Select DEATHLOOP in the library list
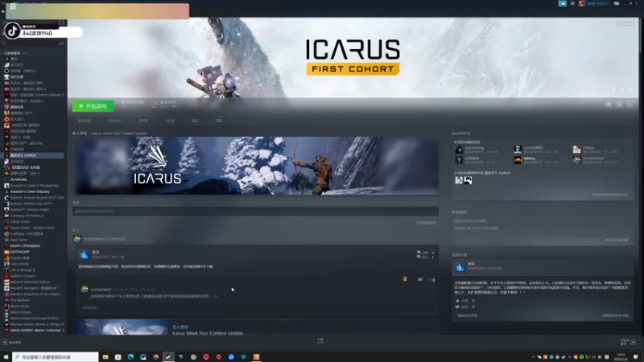Viewport: 644px width, 362px height. (19, 252)
